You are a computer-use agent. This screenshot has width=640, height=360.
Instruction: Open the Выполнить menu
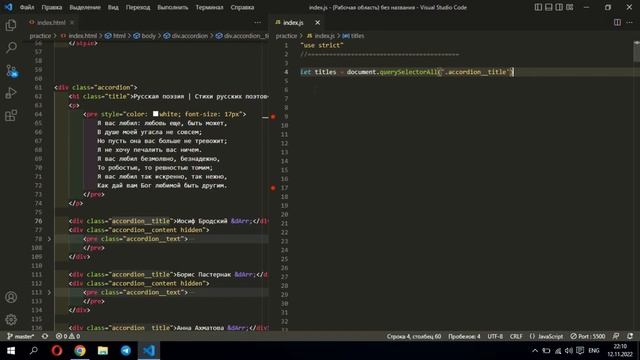click(x=173, y=7)
